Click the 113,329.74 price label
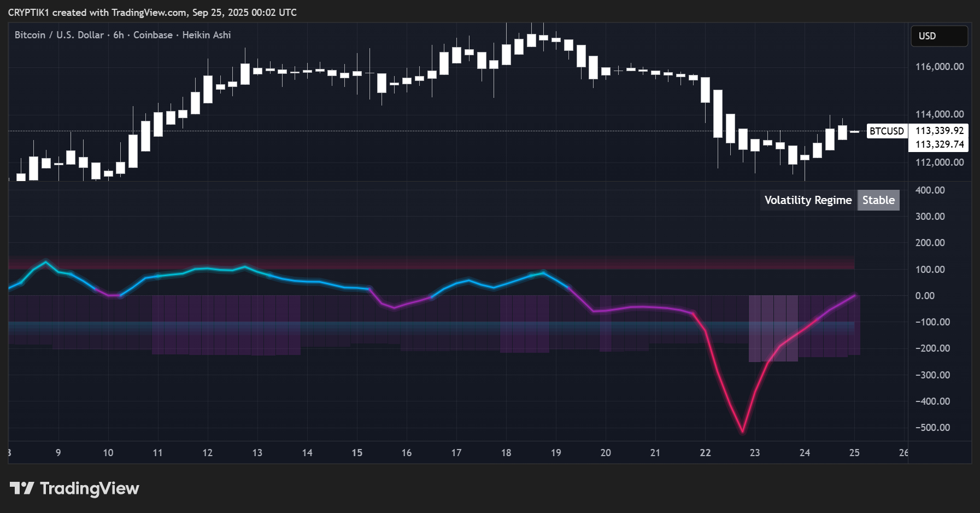 940,144
